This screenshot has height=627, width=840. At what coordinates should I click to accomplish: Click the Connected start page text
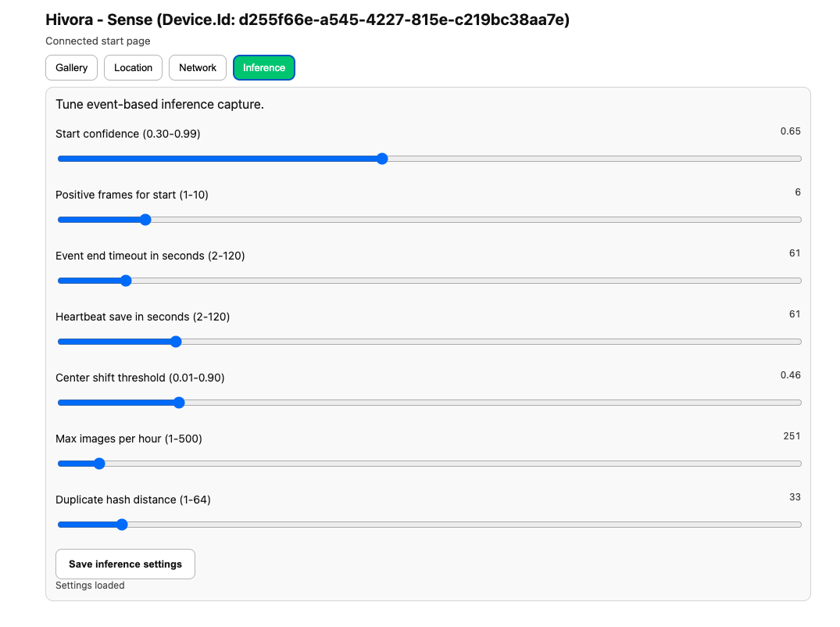click(98, 41)
